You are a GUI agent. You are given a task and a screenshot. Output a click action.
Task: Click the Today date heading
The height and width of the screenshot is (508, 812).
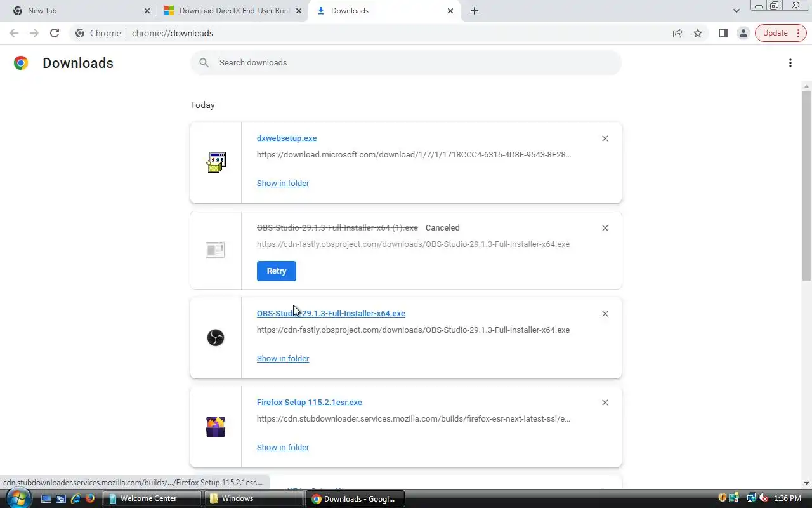click(x=202, y=105)
